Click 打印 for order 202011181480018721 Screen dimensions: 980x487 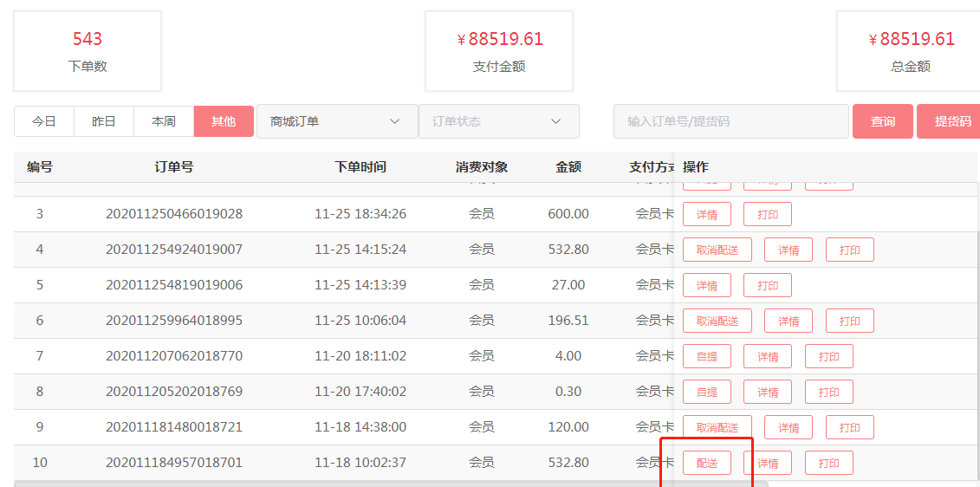tap(850, 428)
